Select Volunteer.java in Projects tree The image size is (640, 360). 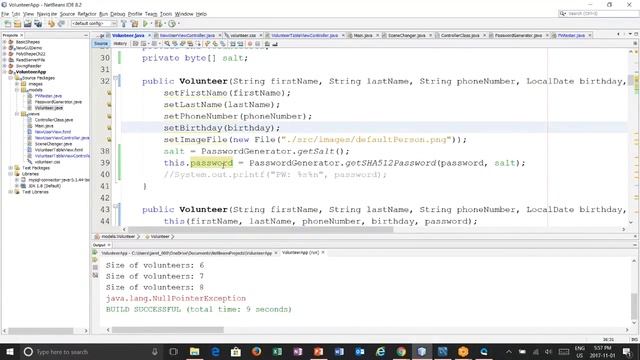49,108
